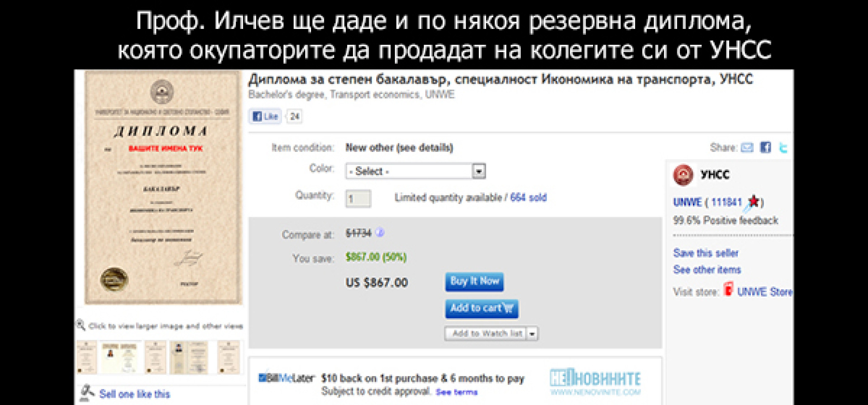The width and height of the screenshot is (868, 405).
Task: Open the Color select dropdown
Action: [x=415, y=171]
